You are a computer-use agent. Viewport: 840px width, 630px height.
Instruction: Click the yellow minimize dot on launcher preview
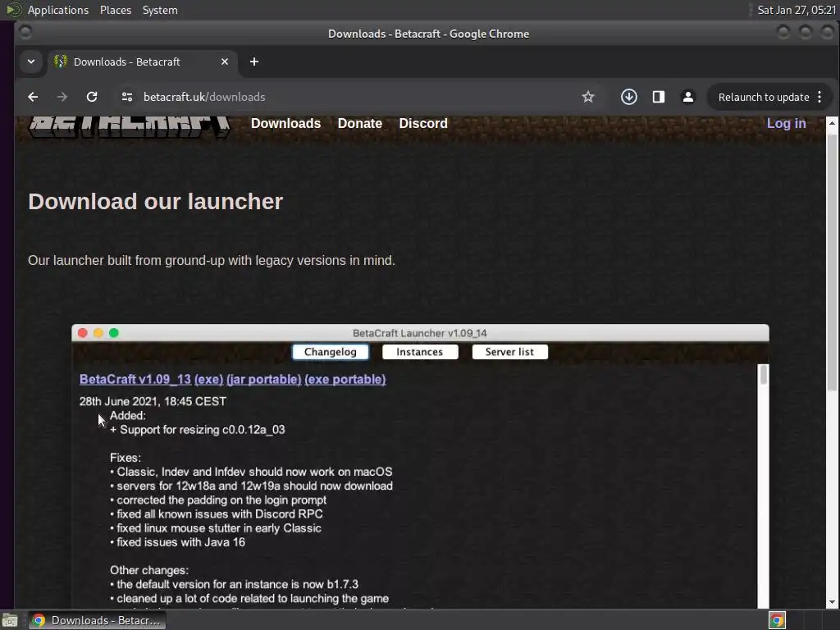98,333
